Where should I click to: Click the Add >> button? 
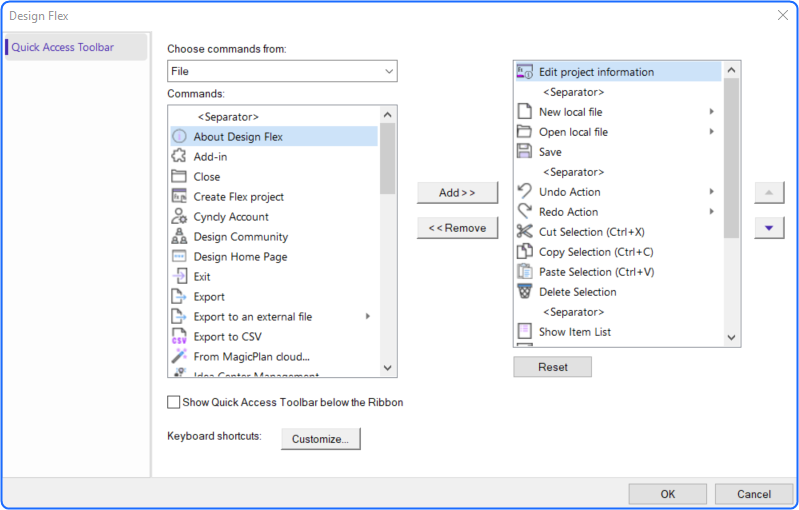click(x=457, y=193)
